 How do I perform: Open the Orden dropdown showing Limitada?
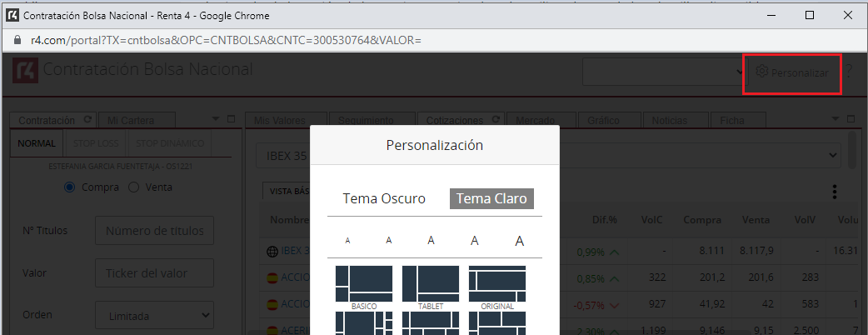[x=154, y=316]
